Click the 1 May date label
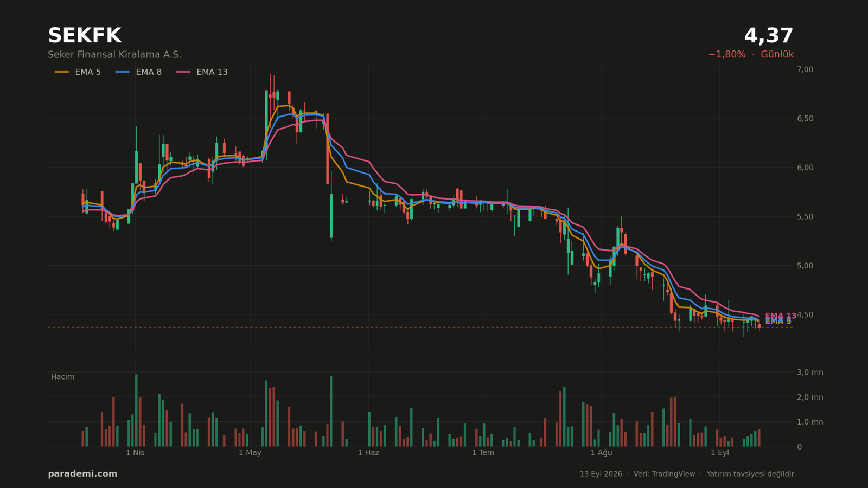Image resolution: width=868 pixels, height=488 pixels. tap(250, 453)
